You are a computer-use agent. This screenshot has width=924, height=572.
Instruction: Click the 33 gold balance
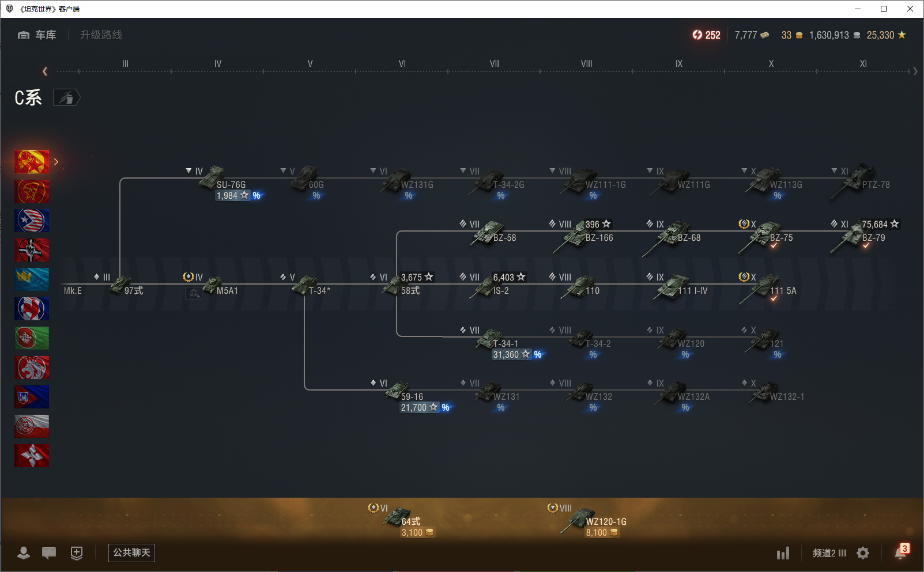tap(792, 35)
